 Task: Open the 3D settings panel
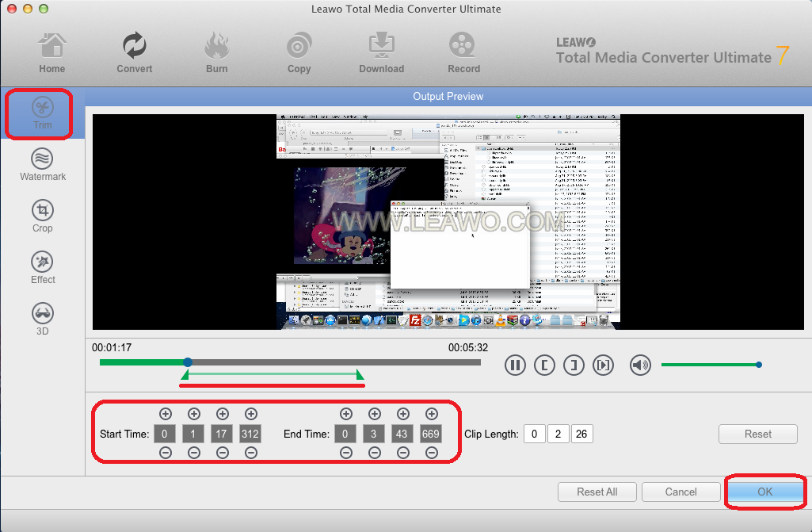click(43, 319)
